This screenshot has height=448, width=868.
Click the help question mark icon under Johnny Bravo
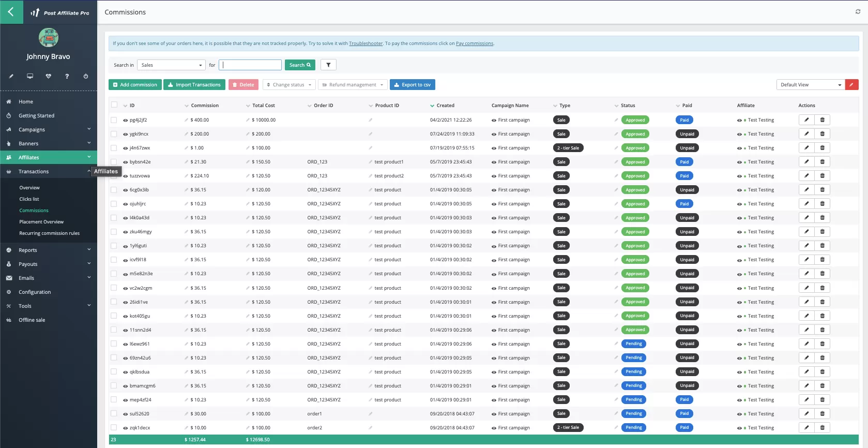67,76
